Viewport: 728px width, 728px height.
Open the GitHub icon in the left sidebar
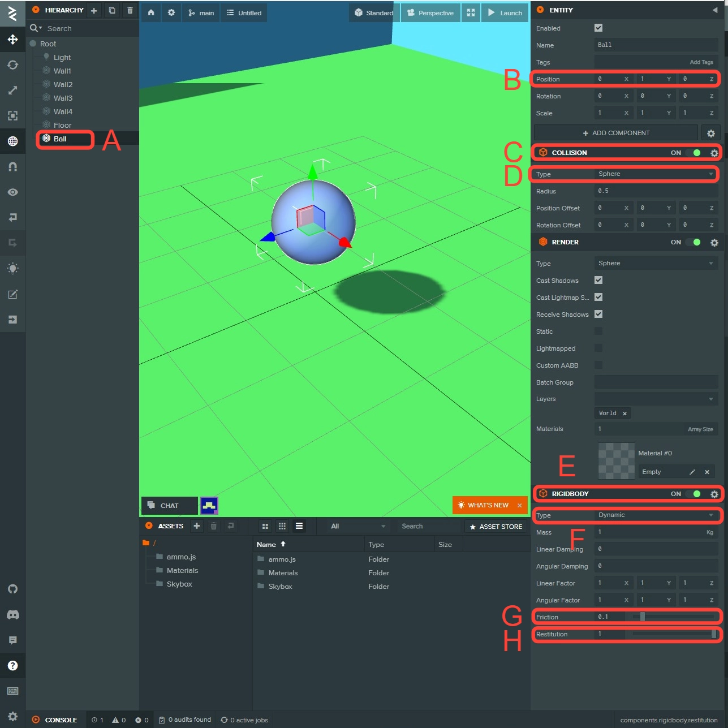(x=12, y=589)
